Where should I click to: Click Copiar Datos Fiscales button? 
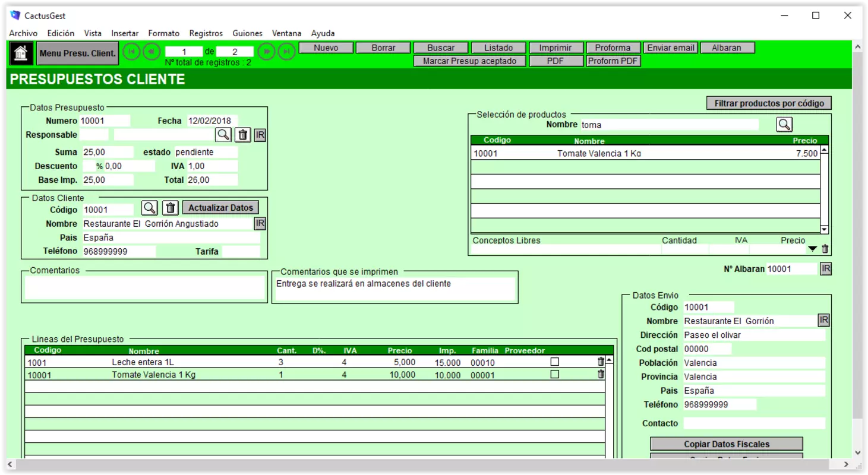[727, 444]
